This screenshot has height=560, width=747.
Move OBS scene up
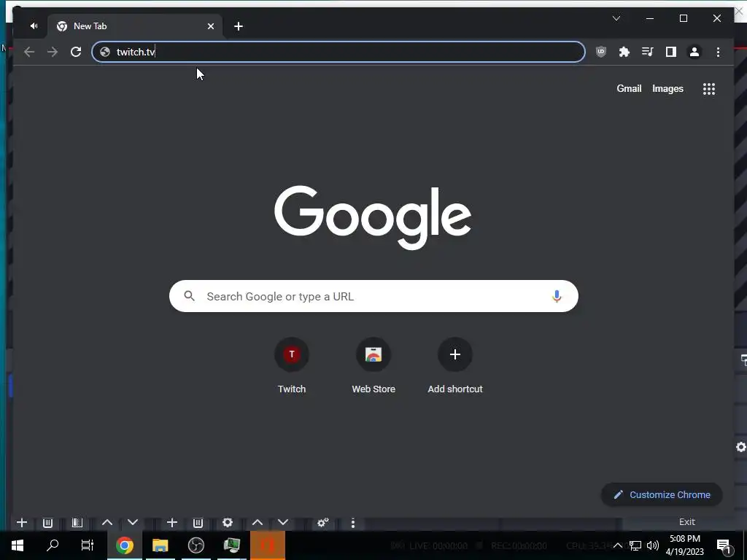coord(107,523)
